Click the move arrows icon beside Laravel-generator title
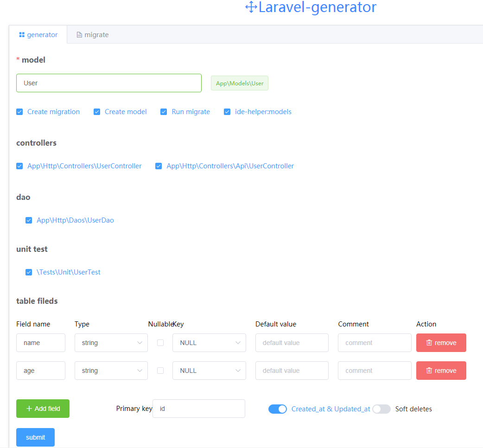Viewport: 483px width, 448px height. [x=251, y=7]
